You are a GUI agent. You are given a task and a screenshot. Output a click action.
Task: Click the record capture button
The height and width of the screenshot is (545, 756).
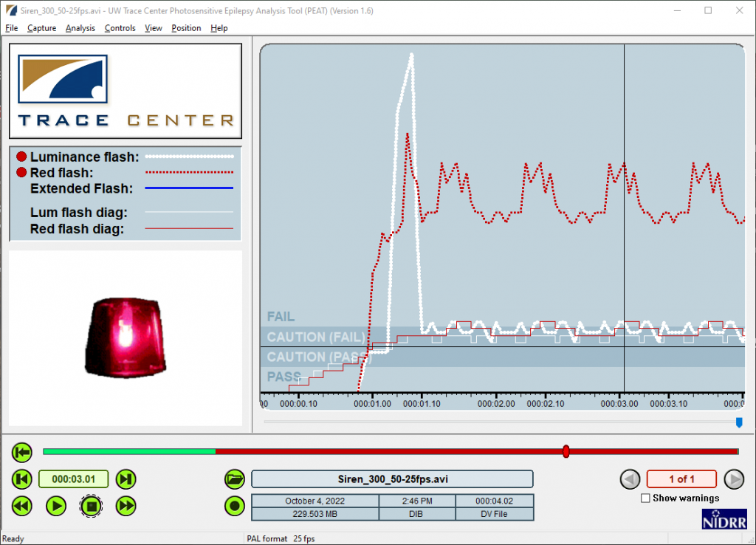235,506
